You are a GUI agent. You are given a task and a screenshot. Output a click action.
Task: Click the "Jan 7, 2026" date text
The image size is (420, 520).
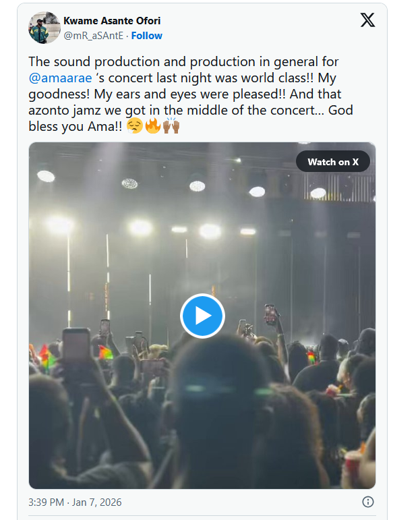(x=97, y=502)
